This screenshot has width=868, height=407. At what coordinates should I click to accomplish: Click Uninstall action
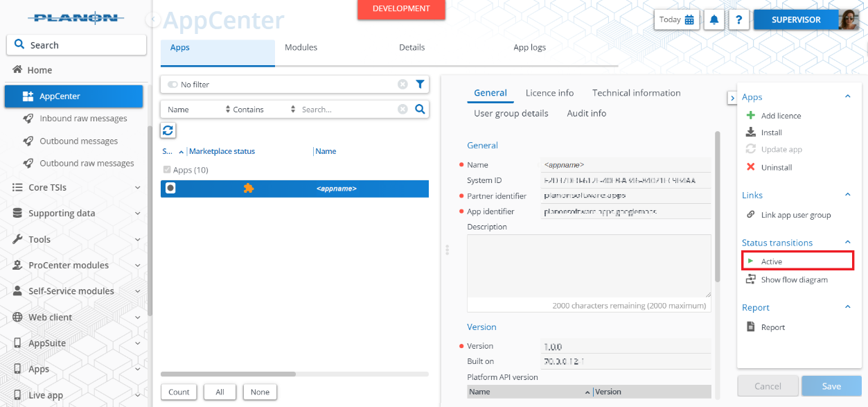(768, 167)
